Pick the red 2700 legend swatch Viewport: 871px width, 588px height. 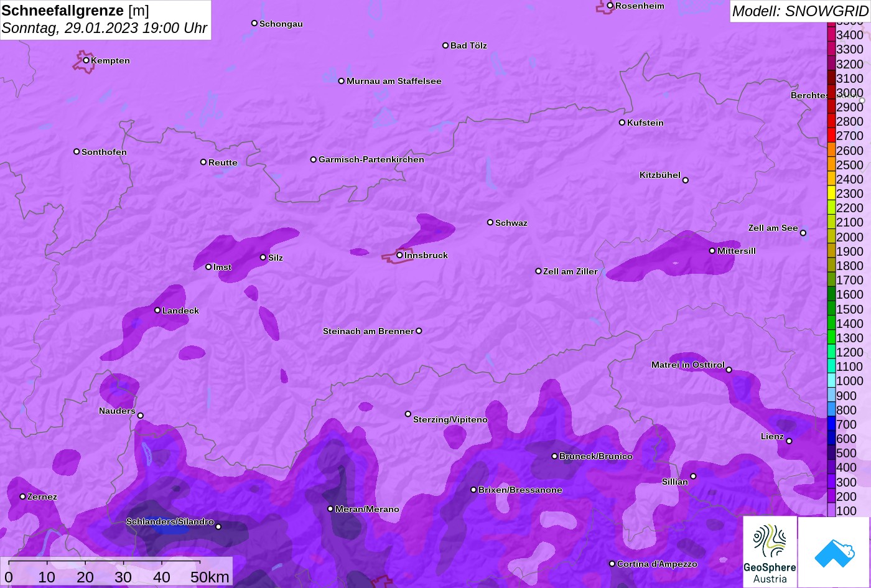pyautogui.click(x=831, y=136)
